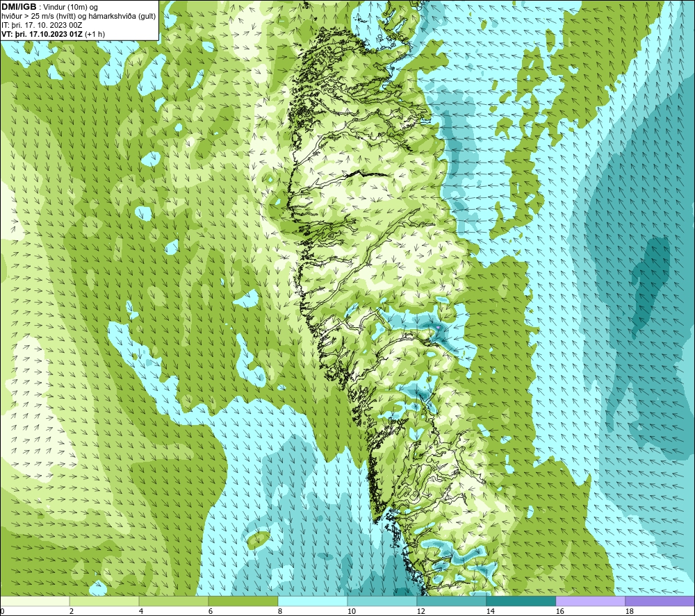Click the 10–12 m/s cyan swatch
This screenshot has height=616, width=695.
coord(382,601)
